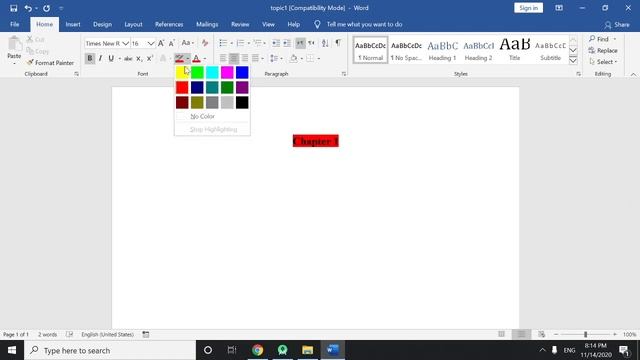Screen dimensions: 640x360
Task: Clear all formatting
Action: pos(205,43)
